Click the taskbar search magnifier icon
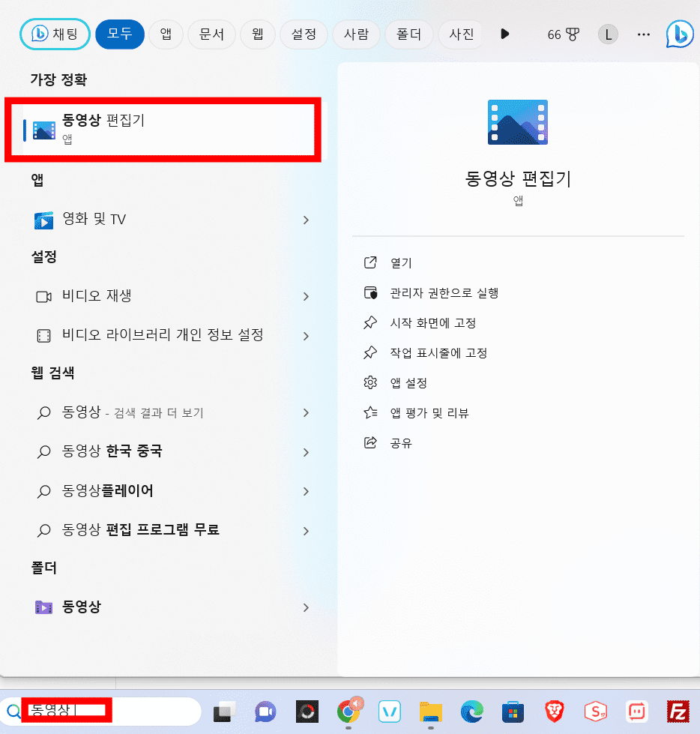 click(x=13, y=712)
